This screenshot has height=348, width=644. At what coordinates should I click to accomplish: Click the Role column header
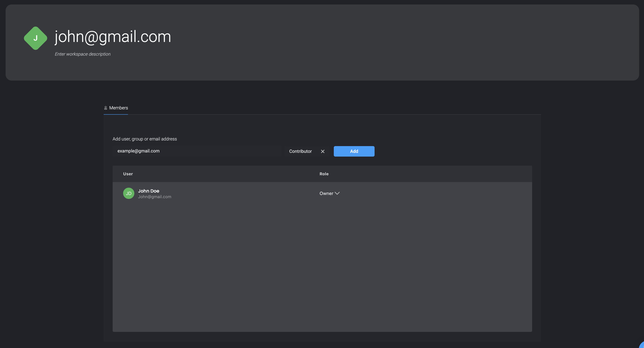coord(324,174)
